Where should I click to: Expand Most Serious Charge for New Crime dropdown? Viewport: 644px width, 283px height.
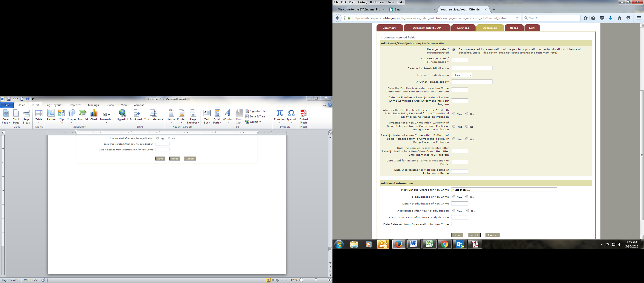[x=504, y=190]
